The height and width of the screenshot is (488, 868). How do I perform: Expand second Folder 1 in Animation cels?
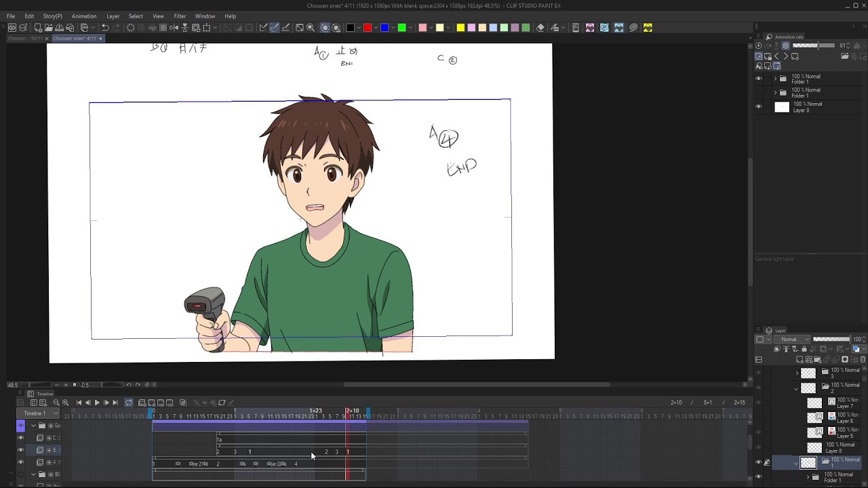pos(775,92)
